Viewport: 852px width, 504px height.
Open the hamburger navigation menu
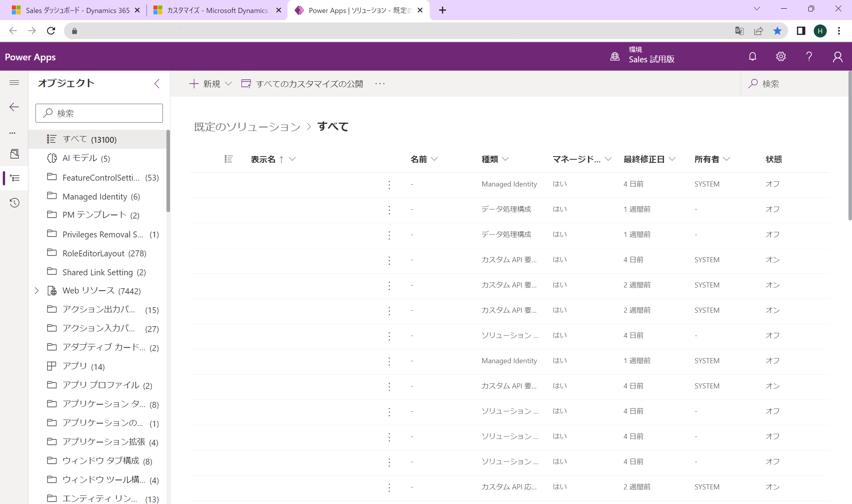(14, 82)
